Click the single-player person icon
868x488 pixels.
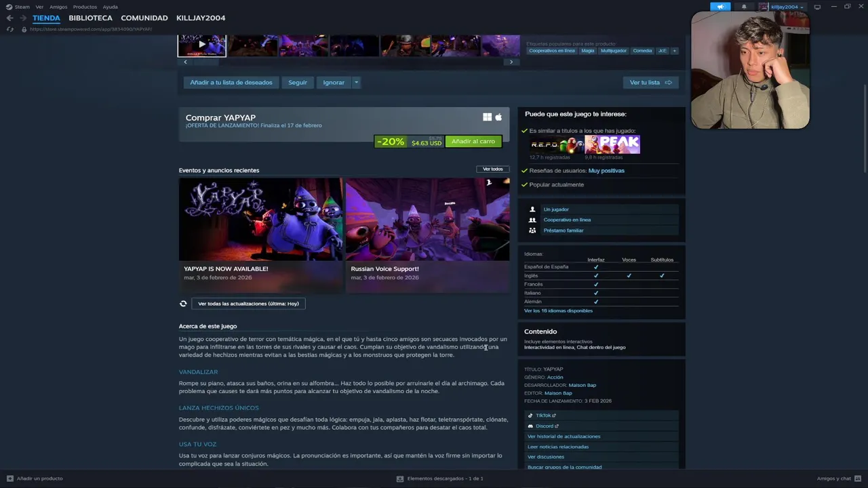[532, 209]
